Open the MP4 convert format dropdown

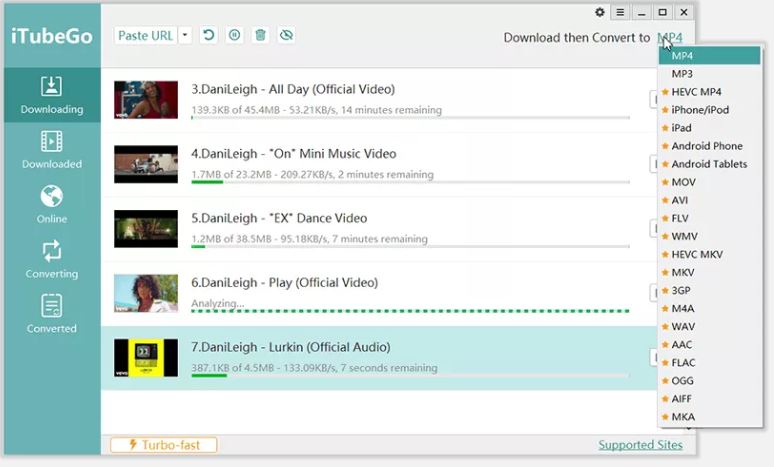coord(670,38)
